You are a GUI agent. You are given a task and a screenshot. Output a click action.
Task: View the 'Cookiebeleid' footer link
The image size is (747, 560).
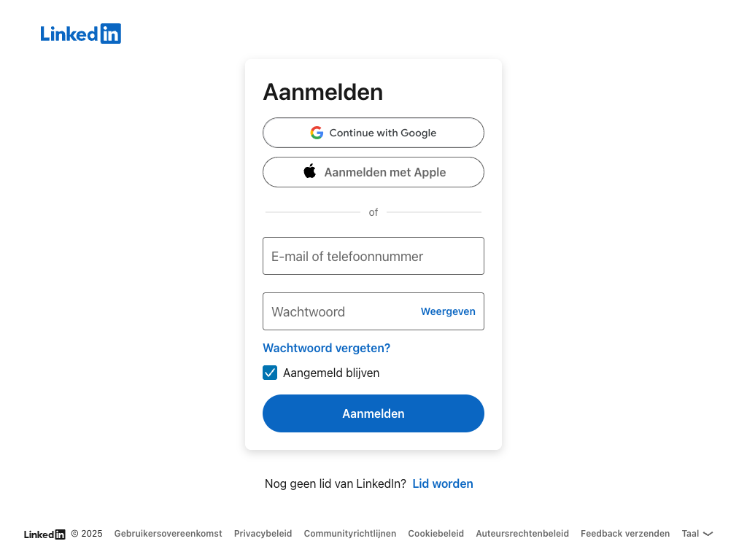coord(436,534)
